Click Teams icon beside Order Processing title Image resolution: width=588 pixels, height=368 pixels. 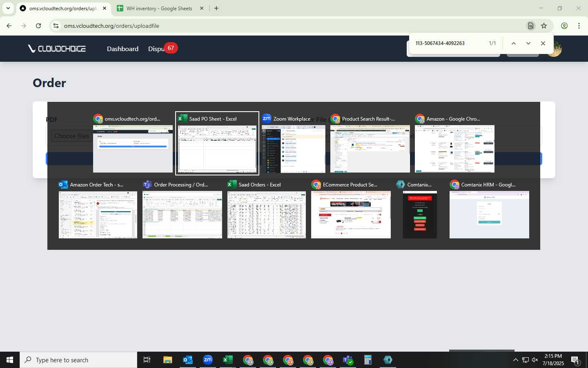coord(147,184)
